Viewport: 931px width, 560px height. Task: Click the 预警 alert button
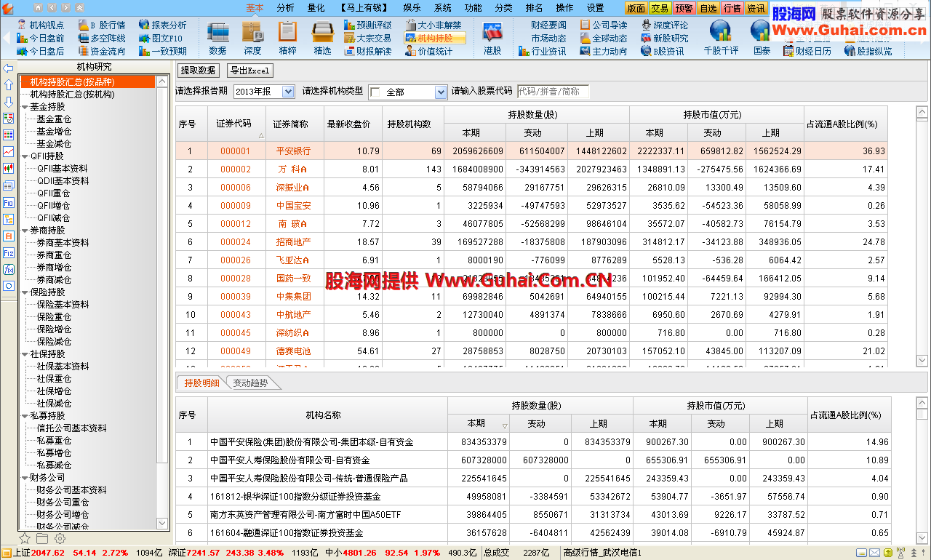(684, 8)
